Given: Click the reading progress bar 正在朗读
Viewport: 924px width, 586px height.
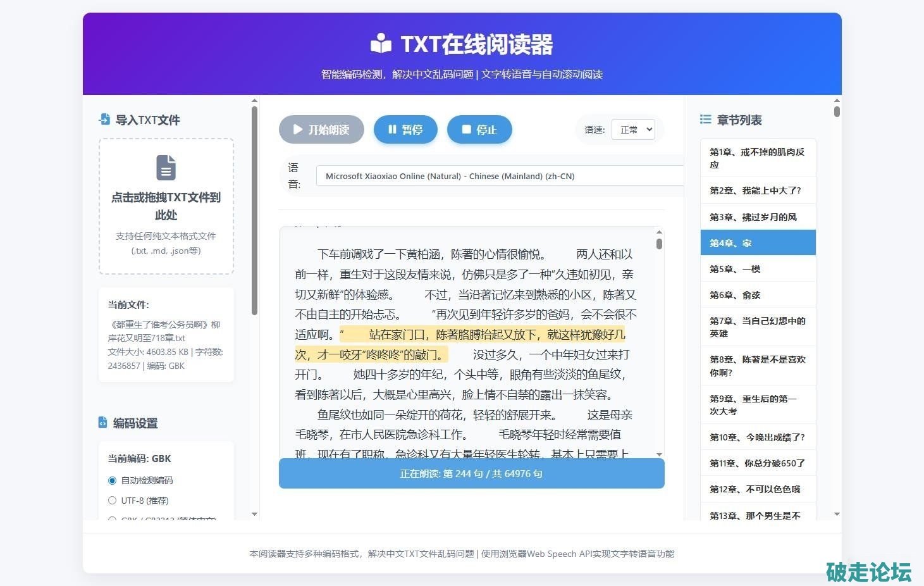Looking at the screenshot, I should pos(471,473).
